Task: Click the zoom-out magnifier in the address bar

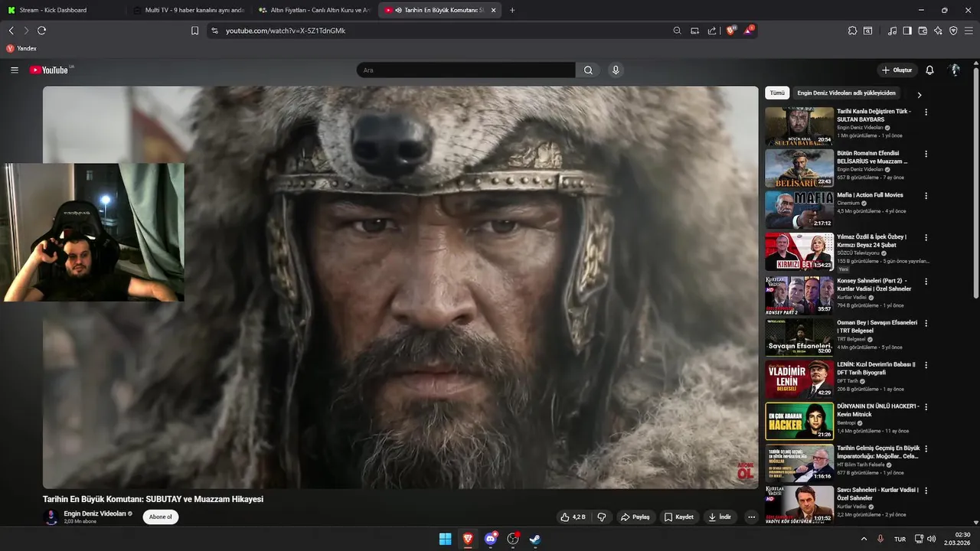Action: [677, 31]
